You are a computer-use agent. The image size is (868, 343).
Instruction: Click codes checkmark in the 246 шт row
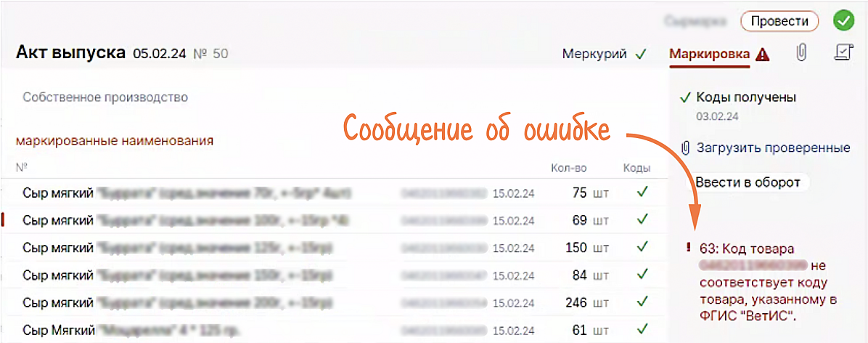[x=641, y=302]
